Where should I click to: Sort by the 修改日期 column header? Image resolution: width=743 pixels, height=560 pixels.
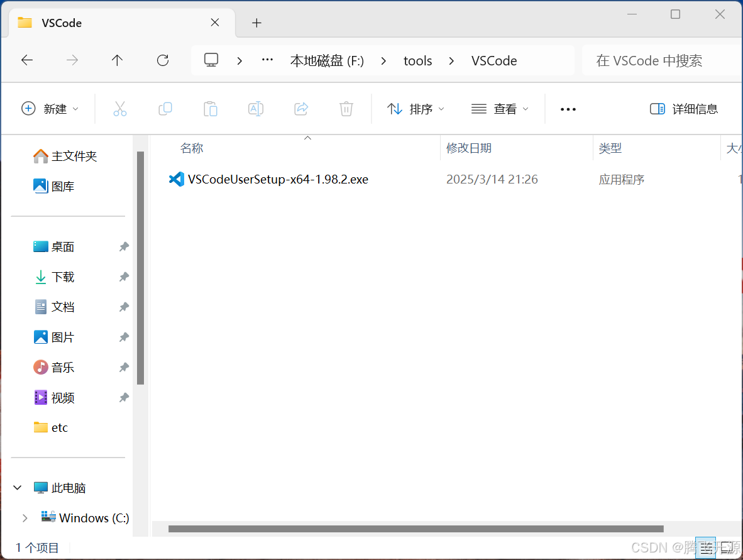coord(469,148)
